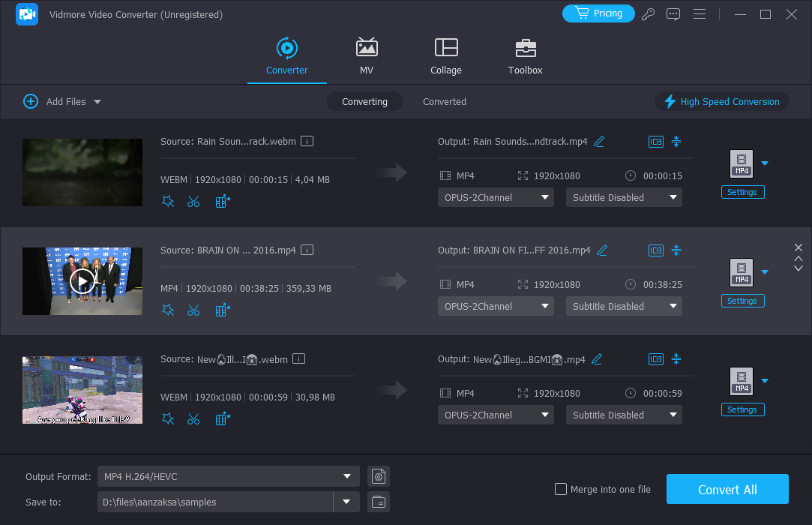Open edit effects for New Ill webm file
This screenshot has height=525, width=812.
168,419
